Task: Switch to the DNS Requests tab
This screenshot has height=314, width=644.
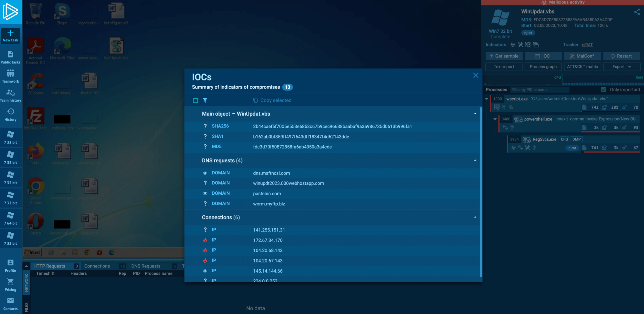Action: pyautogui.click(x=146, y=266)
